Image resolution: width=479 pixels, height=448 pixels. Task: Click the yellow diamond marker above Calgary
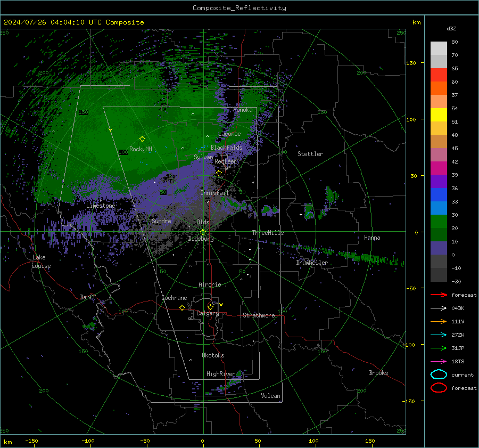(x=210, y=307)
